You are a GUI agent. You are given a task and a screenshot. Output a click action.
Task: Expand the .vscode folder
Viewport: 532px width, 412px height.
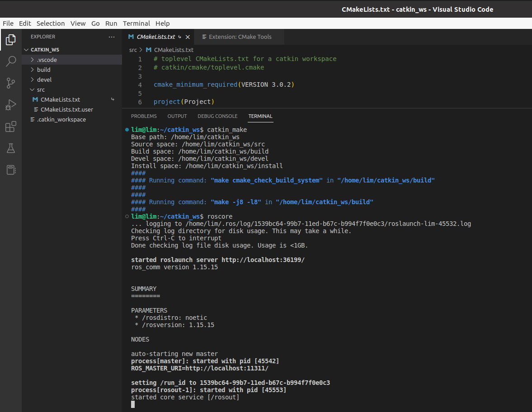pyautogui.click(x=32, y=60)
